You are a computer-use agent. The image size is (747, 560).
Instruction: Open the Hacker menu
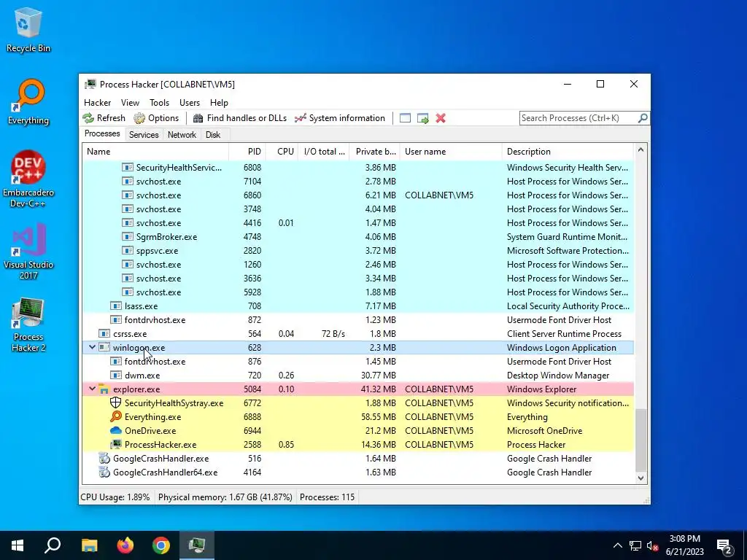(x=97, y=102)
